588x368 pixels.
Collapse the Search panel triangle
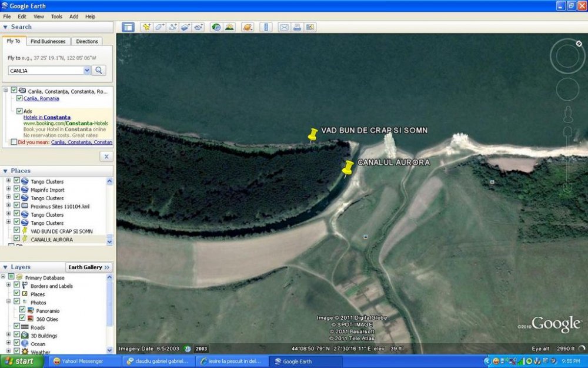[x=5, y=27]
